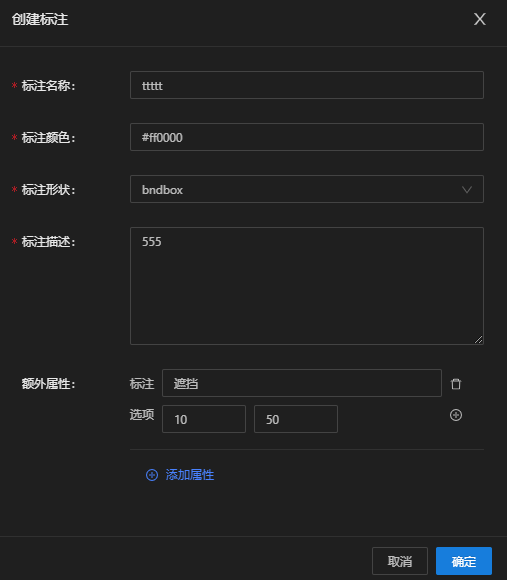Click the 添加属性 link text

pyautogui.click(x=190, y=475)
